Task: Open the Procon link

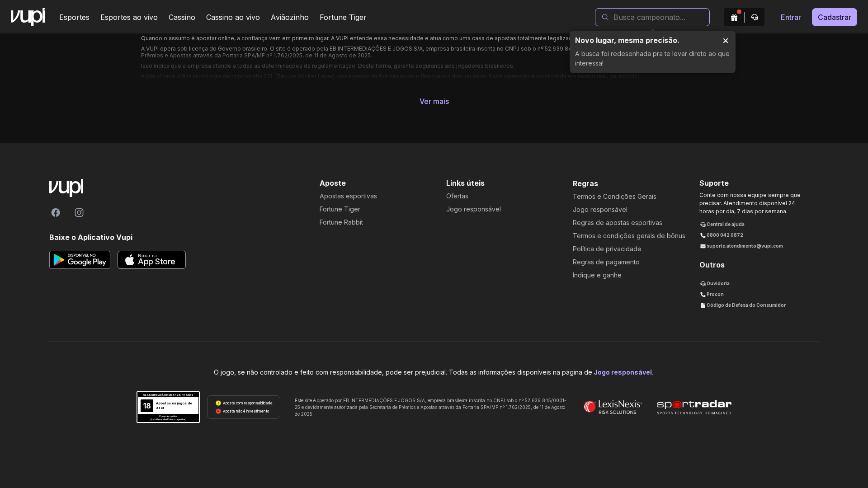Action: (712, 295)
